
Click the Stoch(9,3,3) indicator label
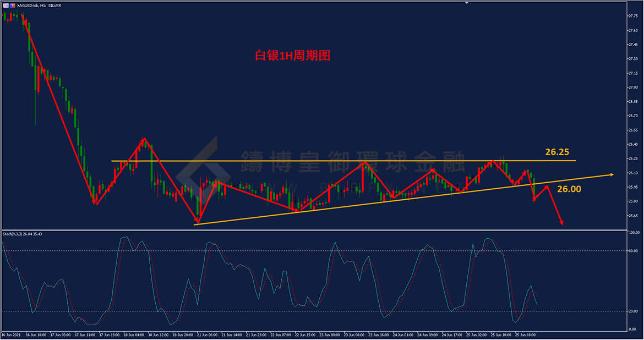pyautogui.click(x=22, y=234)
